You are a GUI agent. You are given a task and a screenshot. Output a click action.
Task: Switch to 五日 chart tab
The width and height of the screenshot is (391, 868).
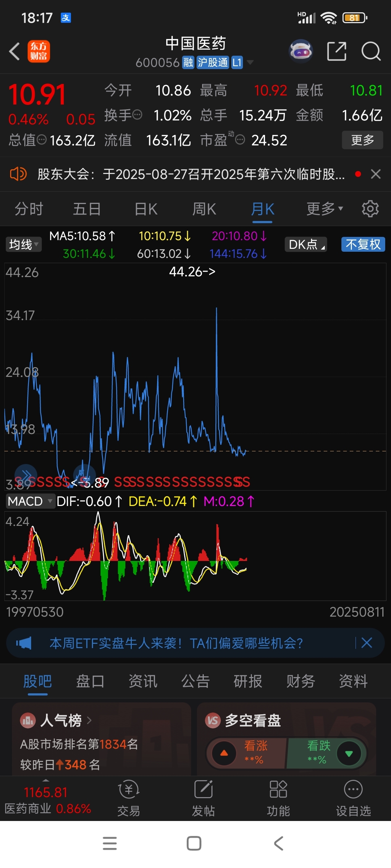[x=87, y=209]
